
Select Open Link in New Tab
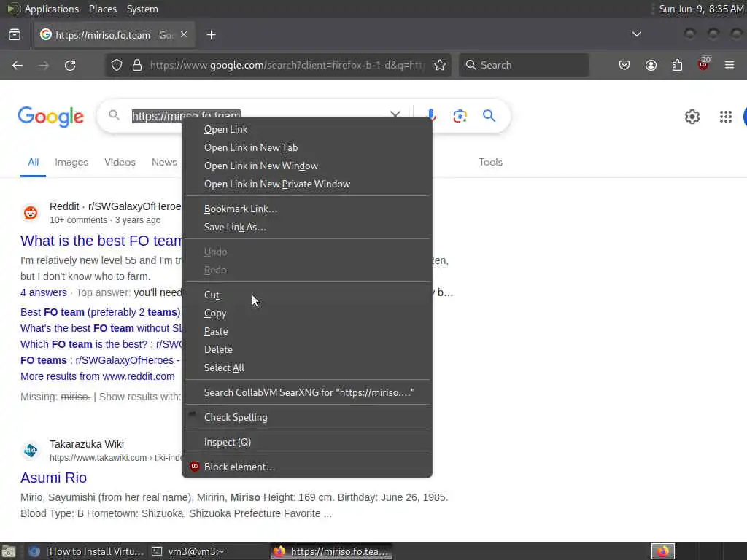point(307,147)
